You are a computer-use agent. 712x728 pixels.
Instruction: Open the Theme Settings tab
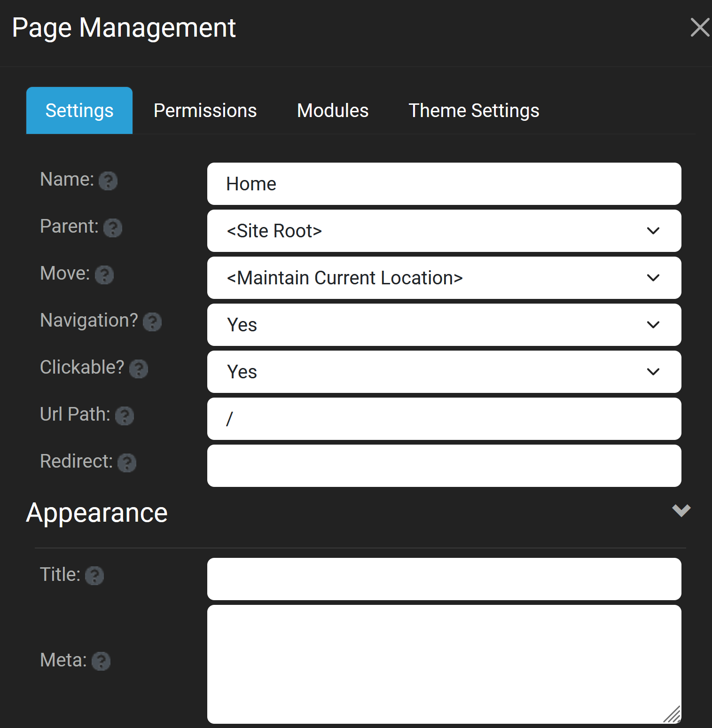(473, 110)
